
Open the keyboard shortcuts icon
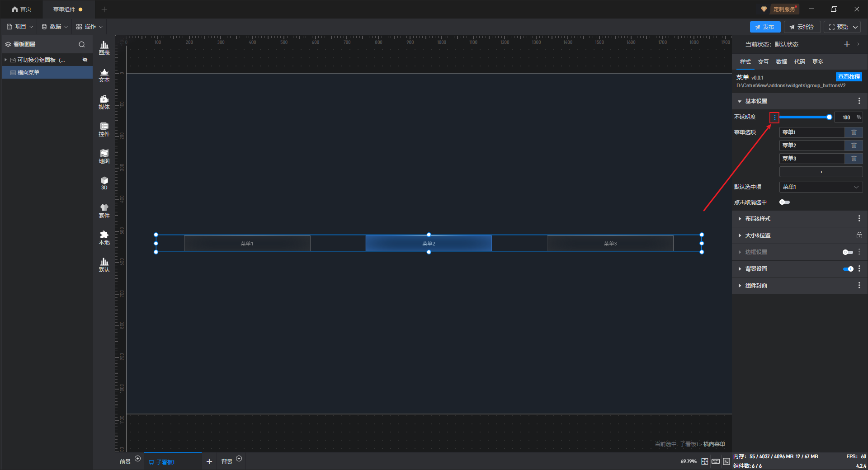[716, 461]
